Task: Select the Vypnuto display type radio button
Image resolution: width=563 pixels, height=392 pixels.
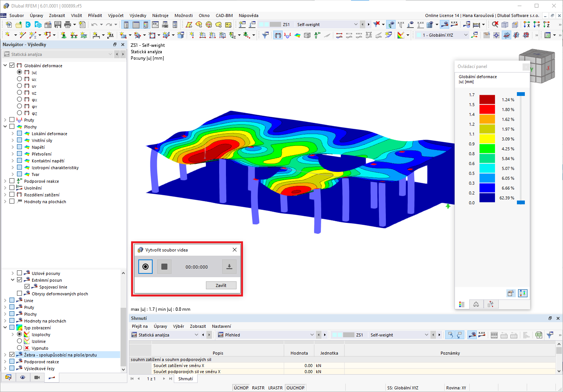Action: (x=19, y=348)
